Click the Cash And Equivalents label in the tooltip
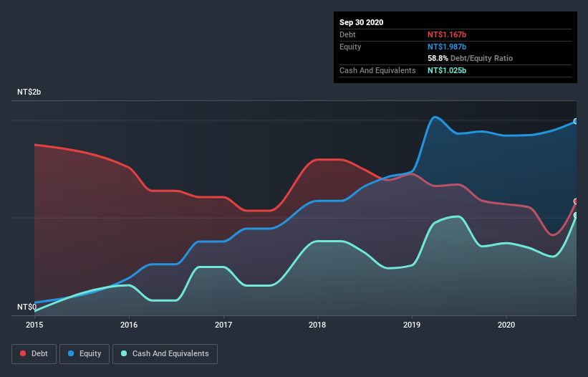588x377 pixels. pos(377,70)
